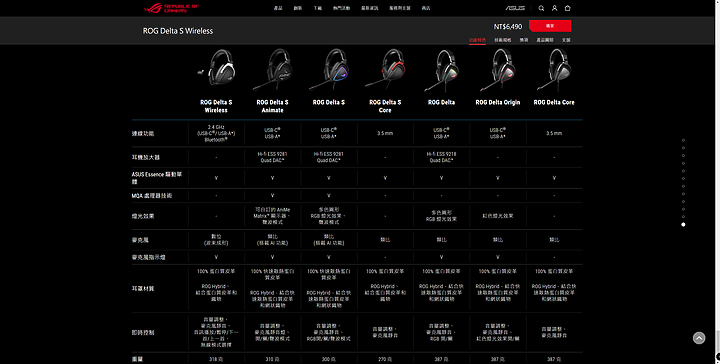Click the red buy button

(x=550, y=26)
